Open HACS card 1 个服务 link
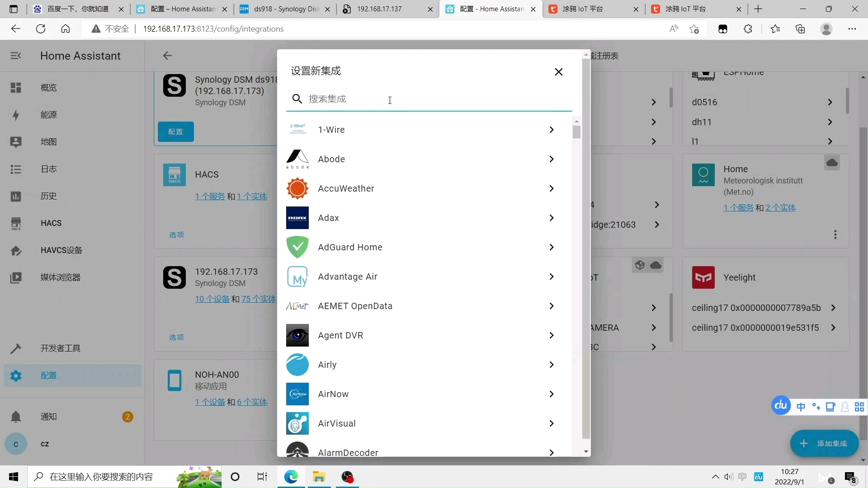Screen dimensions: 868x488 (x=210, y=197)
